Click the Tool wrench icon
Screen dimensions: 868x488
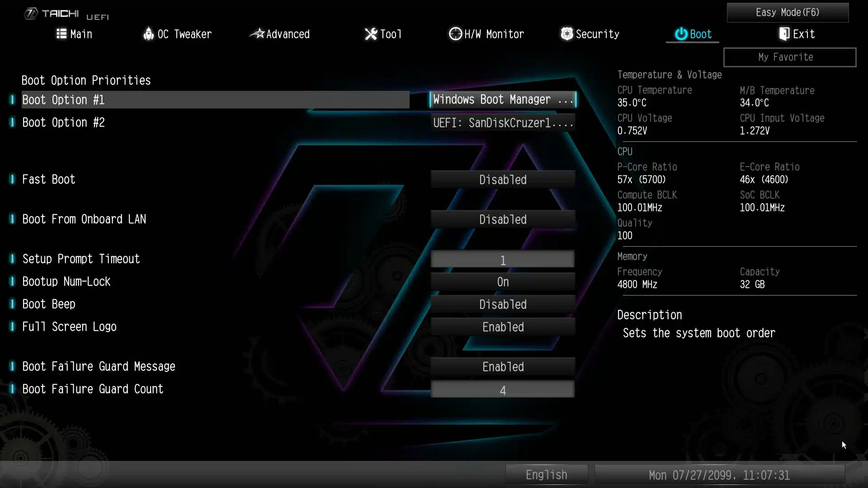[x=371, y=34]
